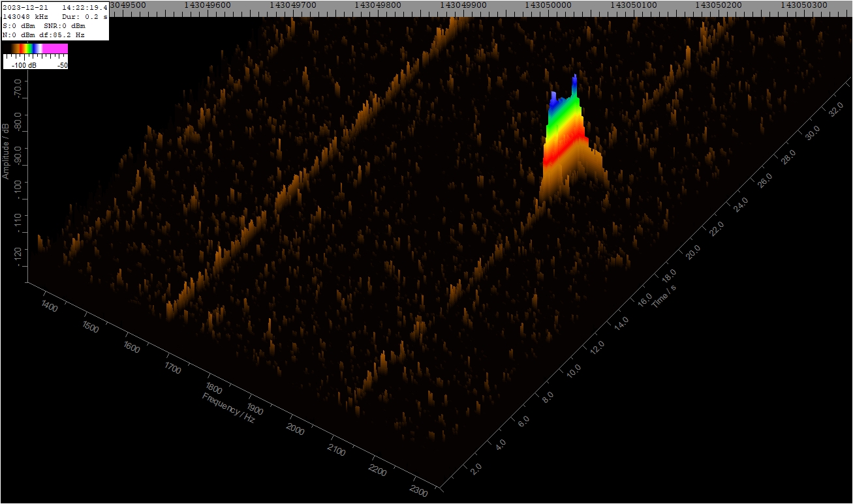Click the time 14:22:19.4 readout
853x504 pixels.
85,7
